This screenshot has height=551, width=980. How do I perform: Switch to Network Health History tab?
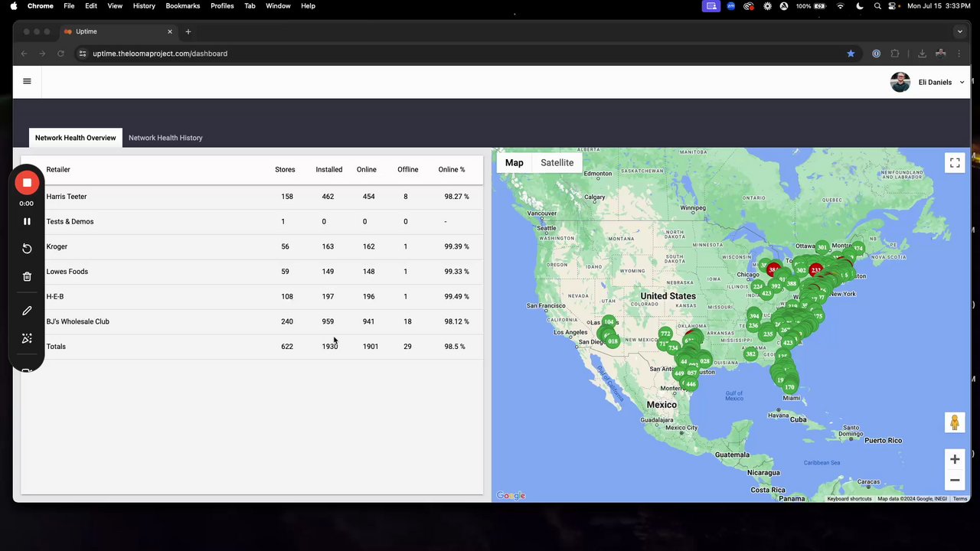[165, 138]
